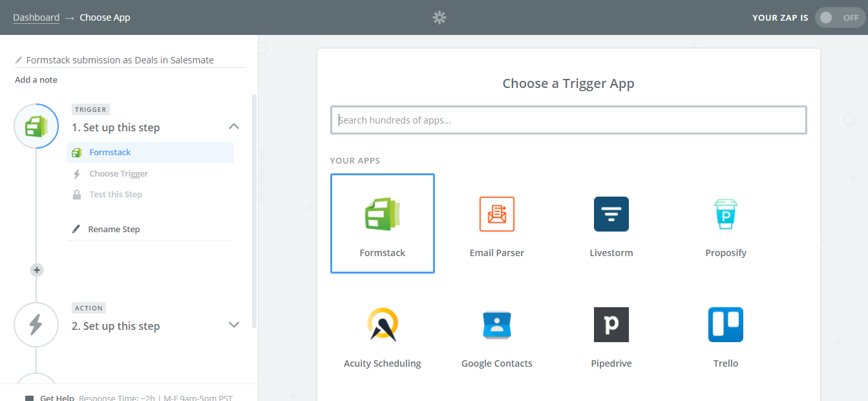Select the Formstack app icon
Image resolution: width=868 pixels, height=401 pixels.
coord(383,214)
